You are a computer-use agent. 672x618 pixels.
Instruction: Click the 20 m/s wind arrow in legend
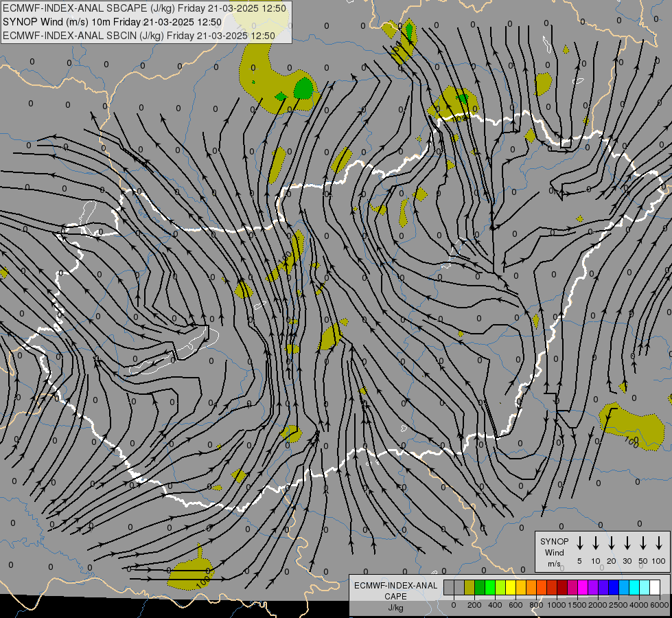pyautogui.click(x=612, y=542)
